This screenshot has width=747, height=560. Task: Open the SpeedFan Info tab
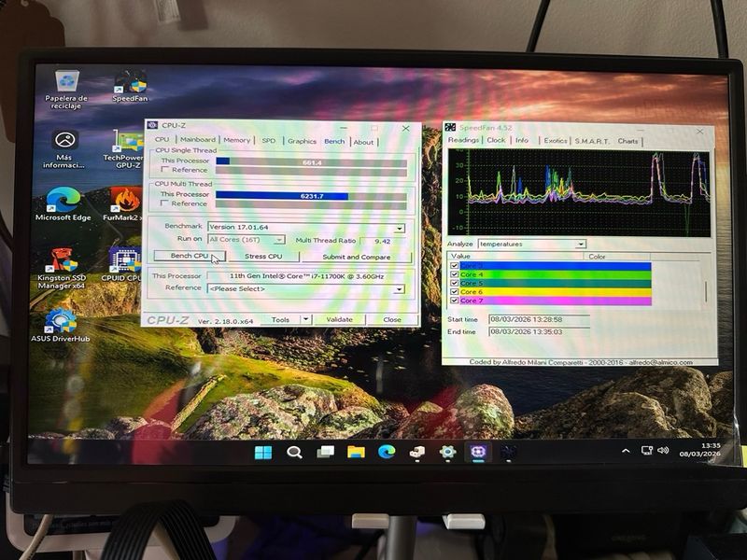[522, 141]
